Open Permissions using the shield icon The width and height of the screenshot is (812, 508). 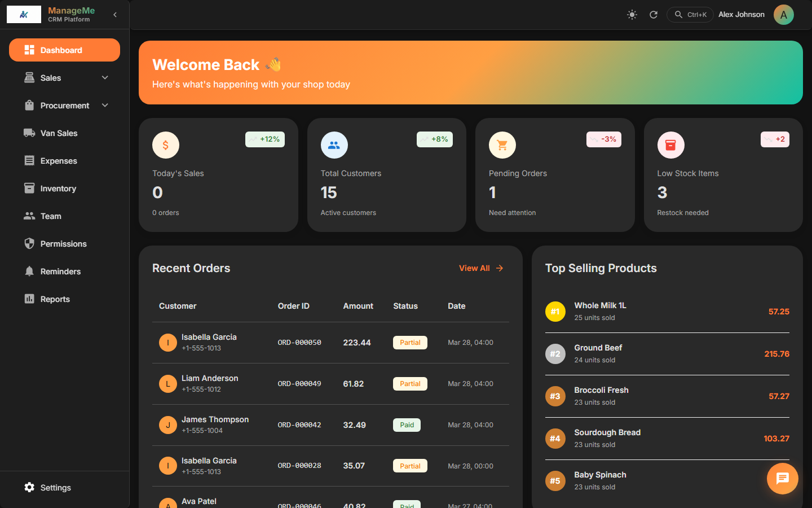(29, 243)
